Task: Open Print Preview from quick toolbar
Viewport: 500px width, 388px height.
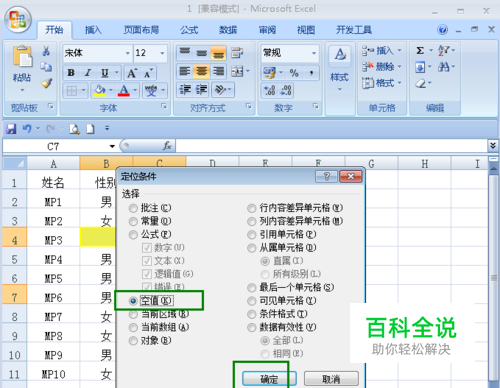Action: pyautogui.click(x=74, y=129)
